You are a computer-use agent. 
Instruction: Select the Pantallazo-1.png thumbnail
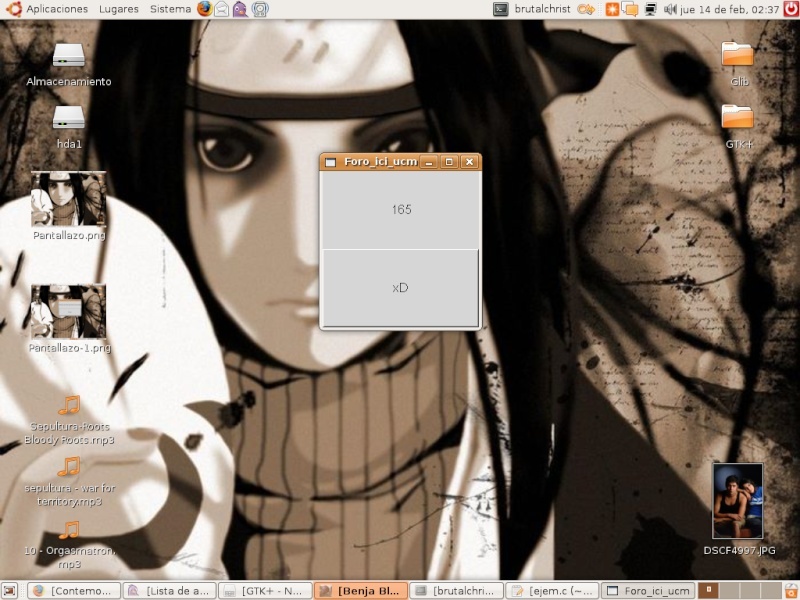click(x=68, y=312)
